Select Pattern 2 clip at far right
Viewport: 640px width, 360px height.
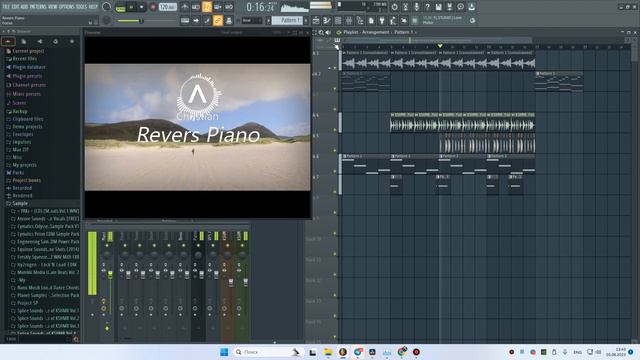tap(559, 81)
